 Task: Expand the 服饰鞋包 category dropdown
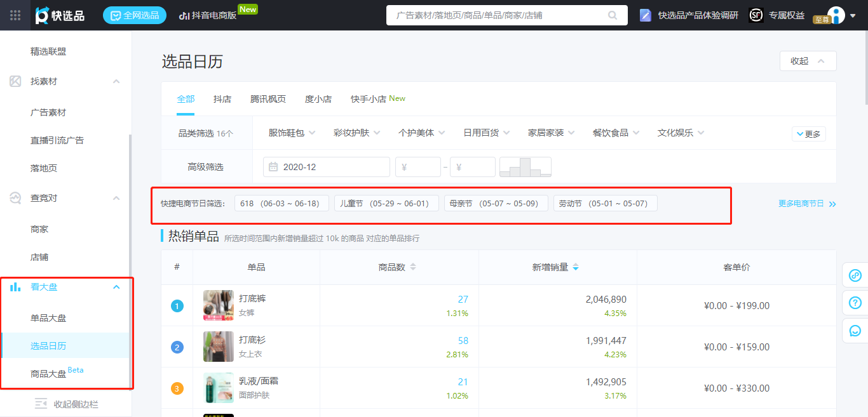point(292,133)
